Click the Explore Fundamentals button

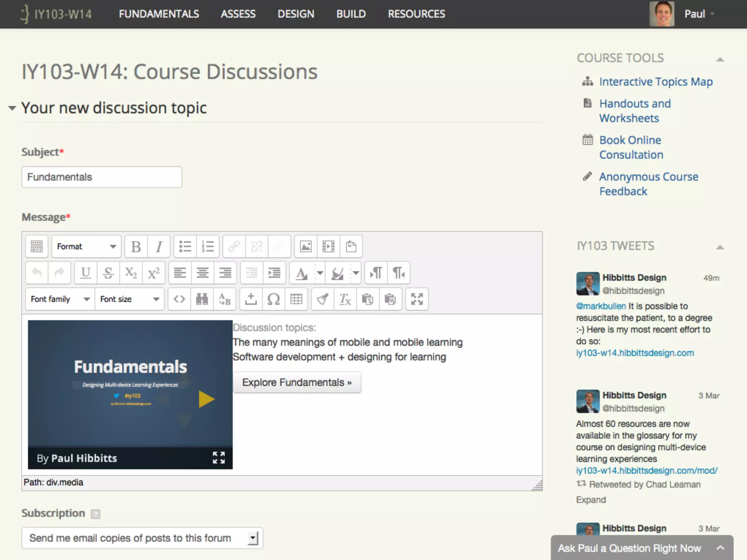coord(297,382)
